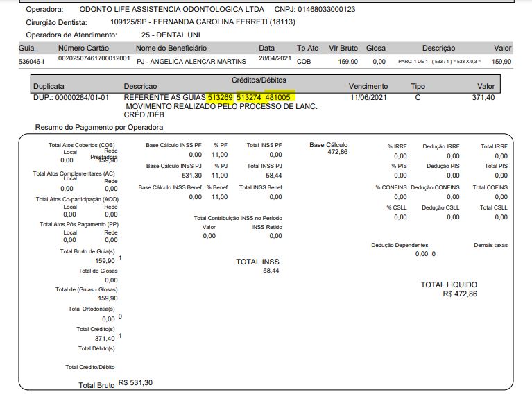Select the CNPJ number 01468033000123
This screenshot has height=399, width=532.
pos(327,9)
